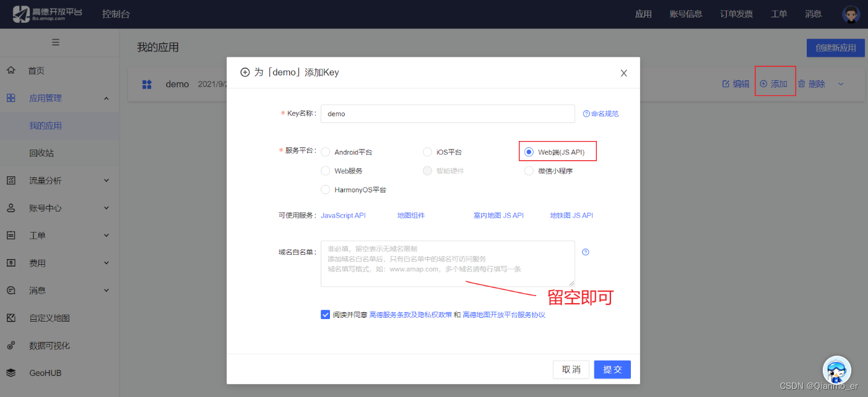Expand the 消息 sidebar section chevron
This screenshot has height=397, width=868.
click(106, 290)
